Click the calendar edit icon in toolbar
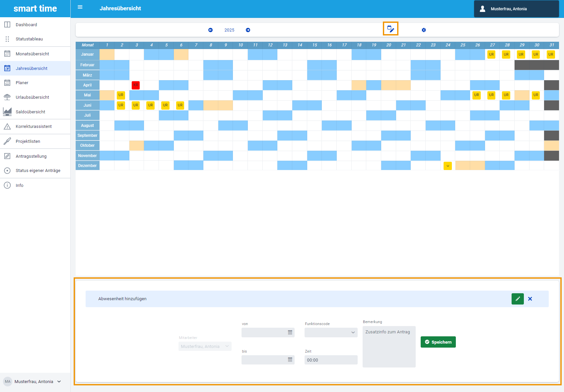Viewport: 564px width, 392px height. coord(390,29)
